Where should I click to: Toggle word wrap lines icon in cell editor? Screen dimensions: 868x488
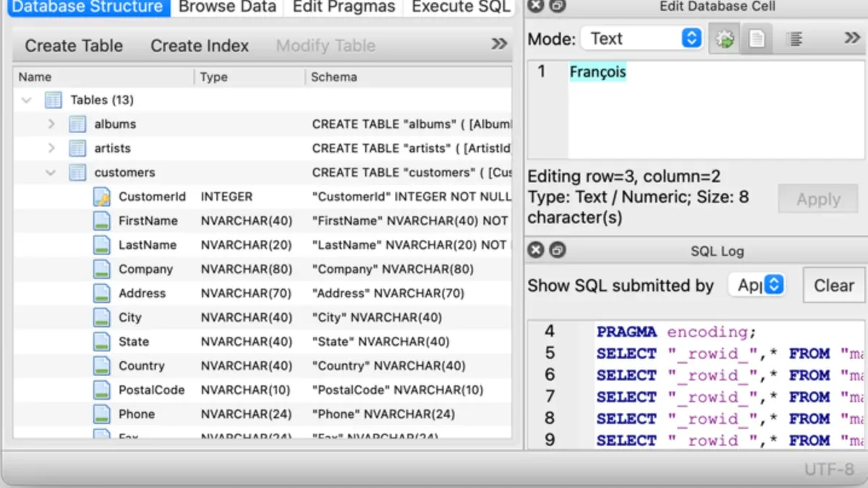(794, 39)
